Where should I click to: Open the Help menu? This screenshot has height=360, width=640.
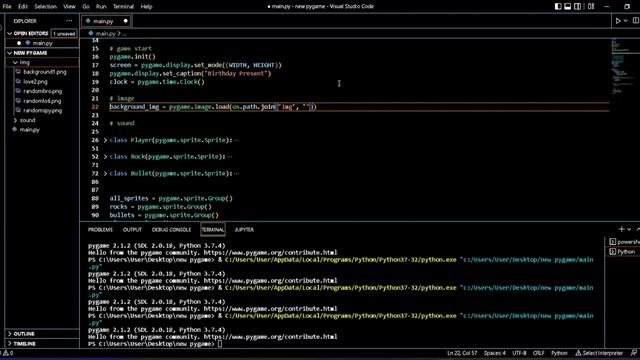[x=146, y=7]
